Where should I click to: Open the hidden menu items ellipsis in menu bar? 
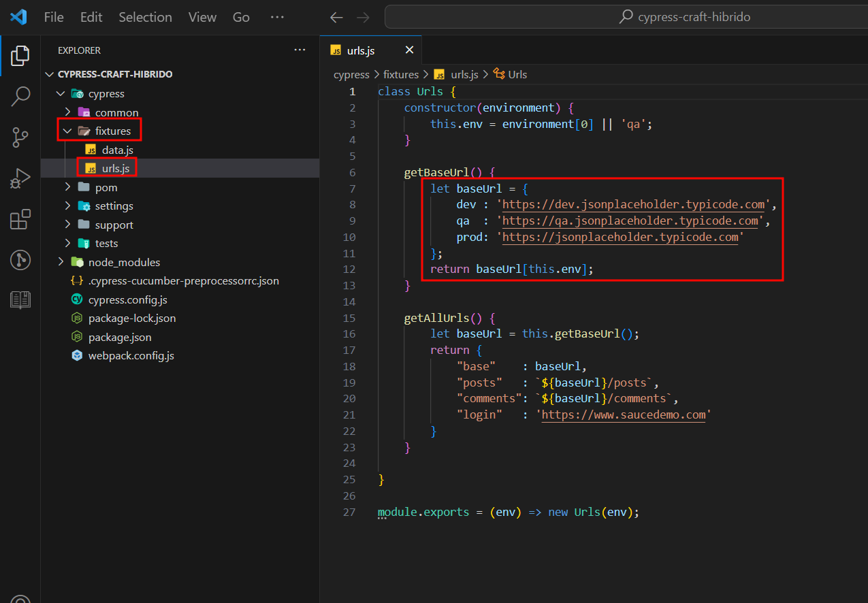pyautogui.click(x=277, y=17)
